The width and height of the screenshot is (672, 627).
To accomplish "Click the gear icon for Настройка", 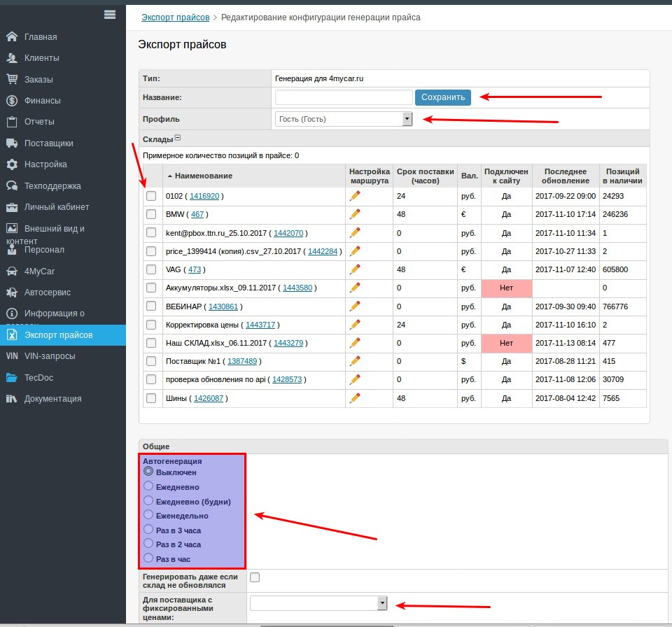I will pyautogui.click(x=12, y=164).
